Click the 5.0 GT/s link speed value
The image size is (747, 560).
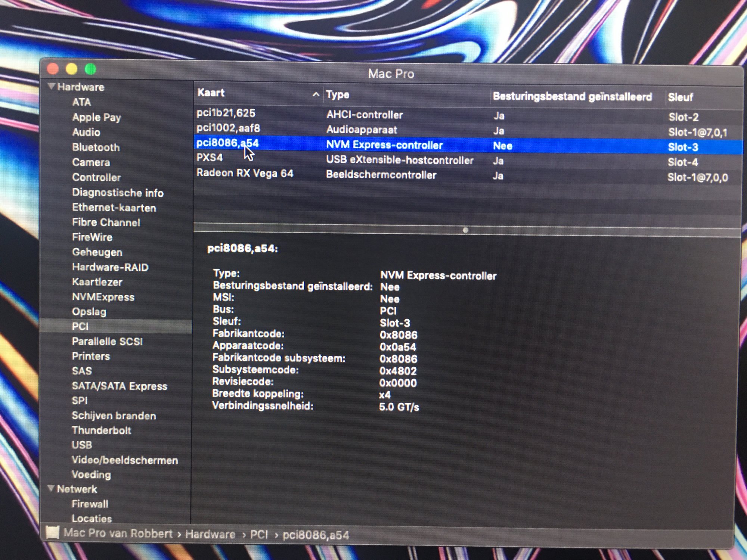(x=399, y=407)
